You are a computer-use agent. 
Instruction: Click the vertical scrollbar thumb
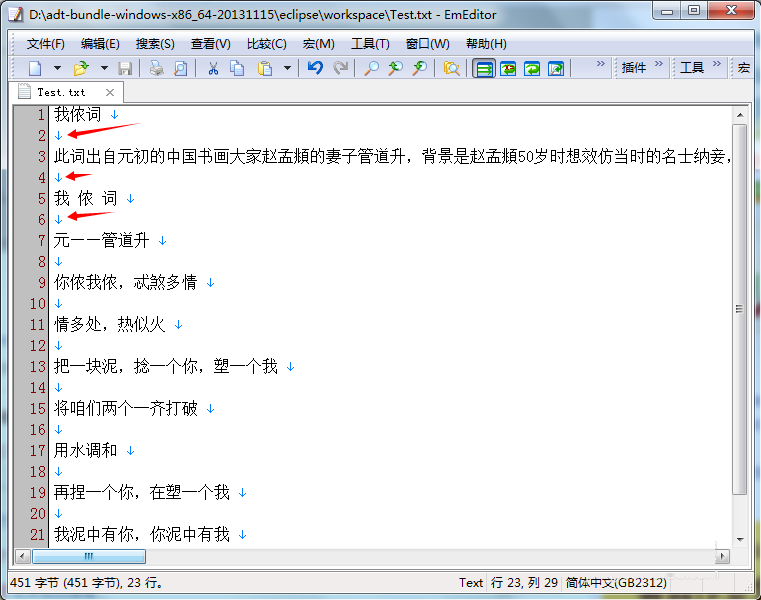click(740, 309)
